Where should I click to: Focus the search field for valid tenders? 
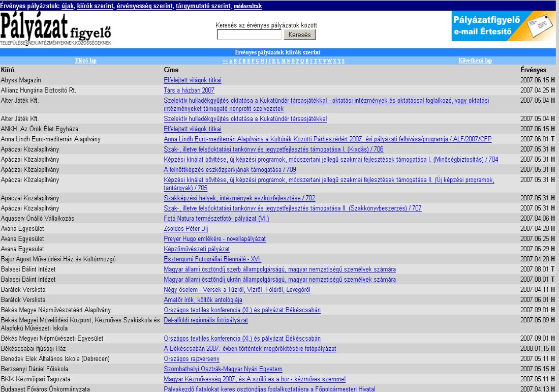point(249,35)
